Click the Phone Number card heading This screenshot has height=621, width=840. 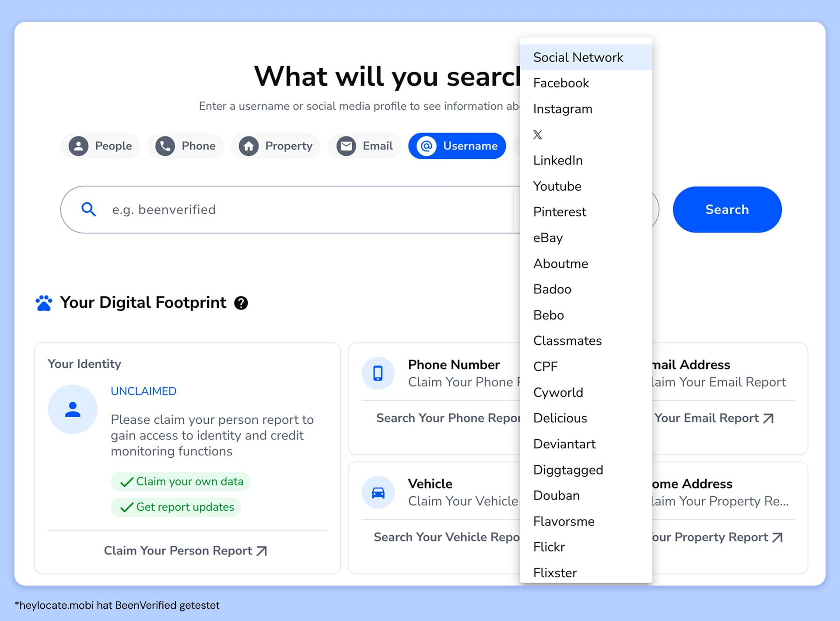pyautogui.click(x=454, y=365)
